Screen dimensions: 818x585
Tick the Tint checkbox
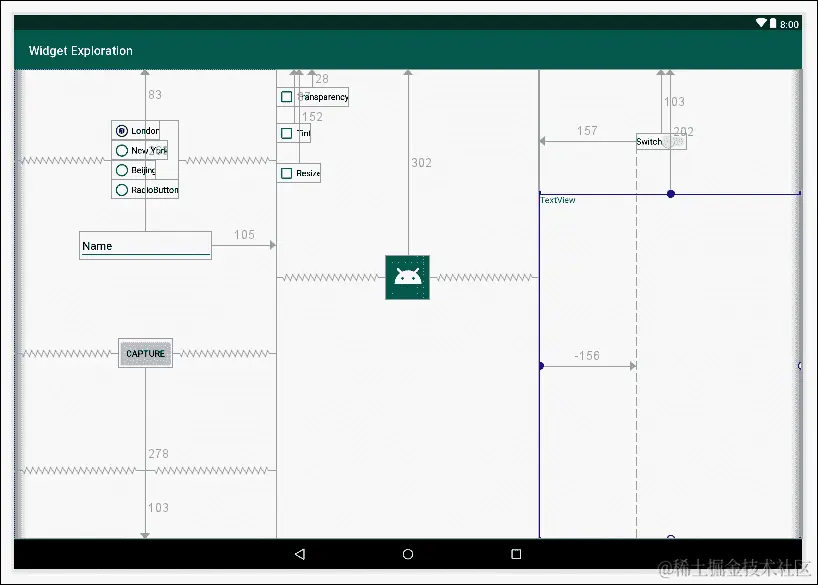[x=294, y=133]
